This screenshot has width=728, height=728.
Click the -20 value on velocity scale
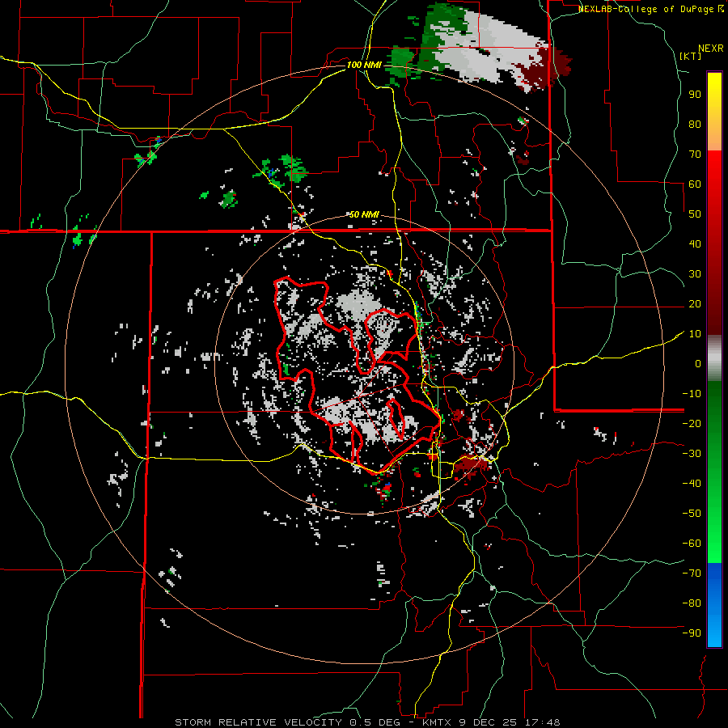(692, 423)
